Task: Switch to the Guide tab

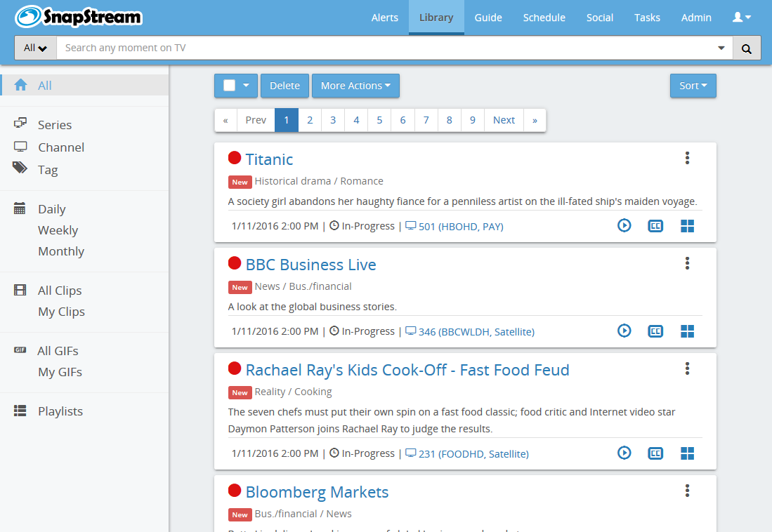Action: pyautogui.click(x=488, y=18)
